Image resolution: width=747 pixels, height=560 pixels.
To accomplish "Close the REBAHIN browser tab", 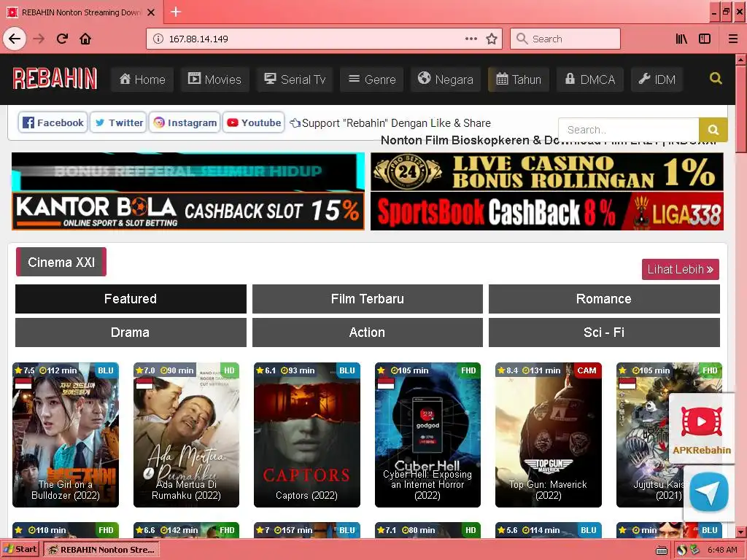I will point(151,12).
